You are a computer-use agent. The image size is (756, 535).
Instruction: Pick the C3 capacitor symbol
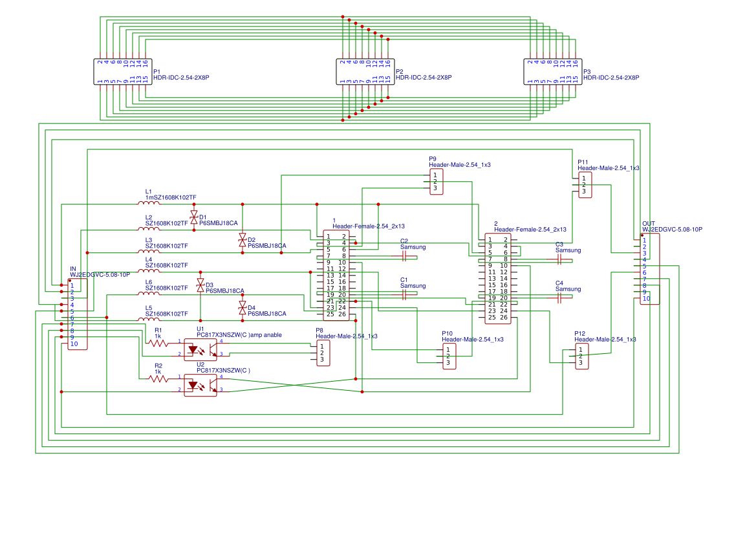[559, 259]
